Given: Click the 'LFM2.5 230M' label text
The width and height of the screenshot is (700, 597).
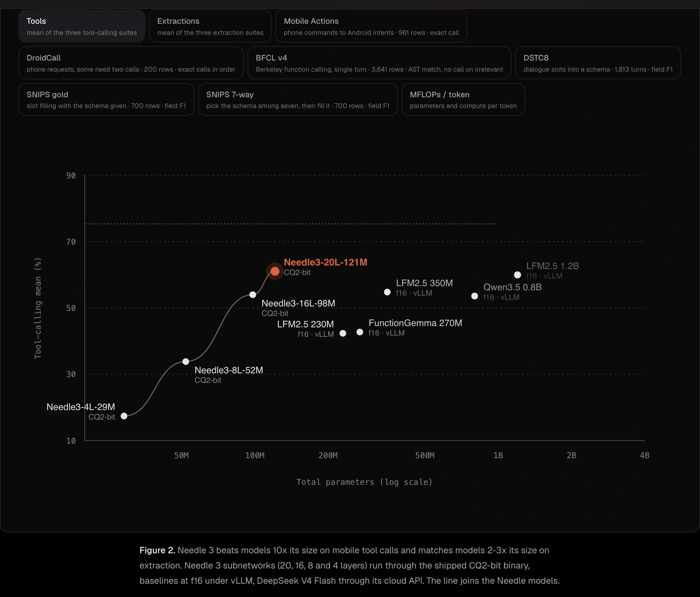Looking at the screenshot, I should (x=306, y=324).
